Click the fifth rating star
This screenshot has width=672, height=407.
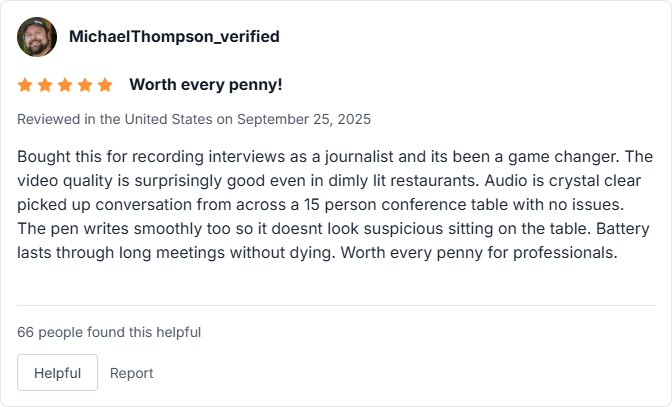pos(105,85)
